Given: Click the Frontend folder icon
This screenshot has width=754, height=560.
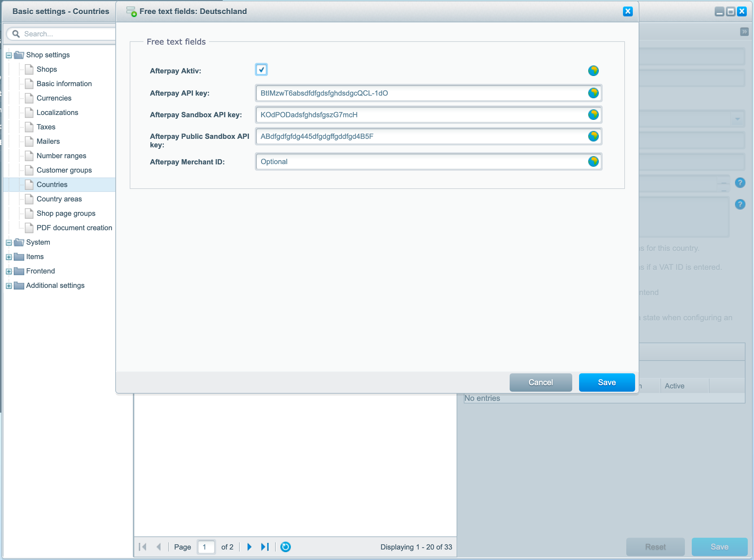Looking at the screenshot, I should [x=19, y=271].
